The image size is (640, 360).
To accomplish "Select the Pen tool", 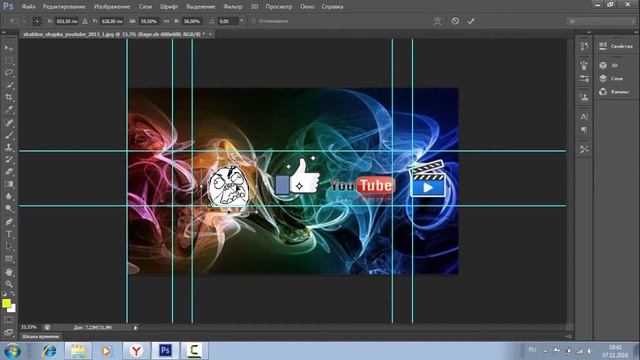I will click(x=9, y=222).
